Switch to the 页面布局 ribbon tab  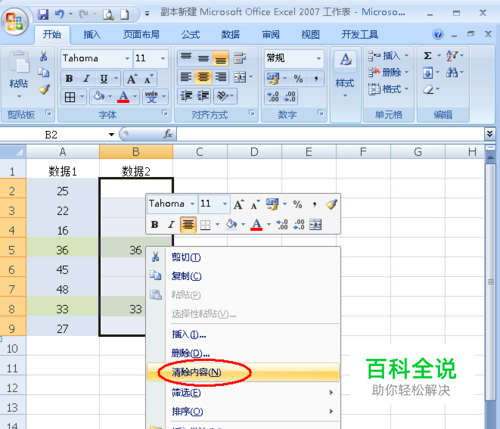pos(141,34)
